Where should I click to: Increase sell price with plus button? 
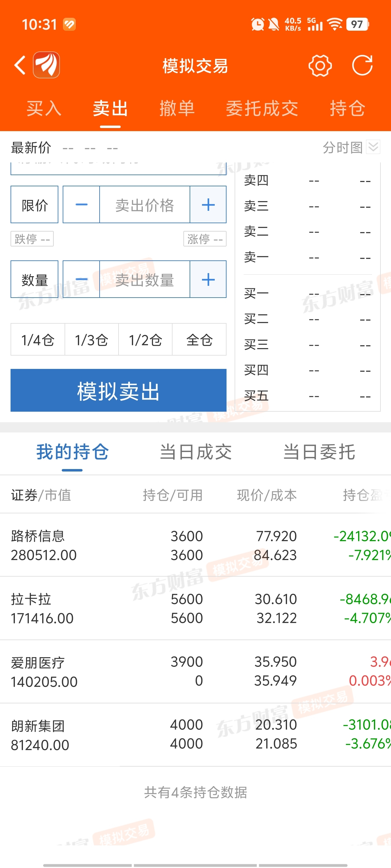click(x=208, y=205)
